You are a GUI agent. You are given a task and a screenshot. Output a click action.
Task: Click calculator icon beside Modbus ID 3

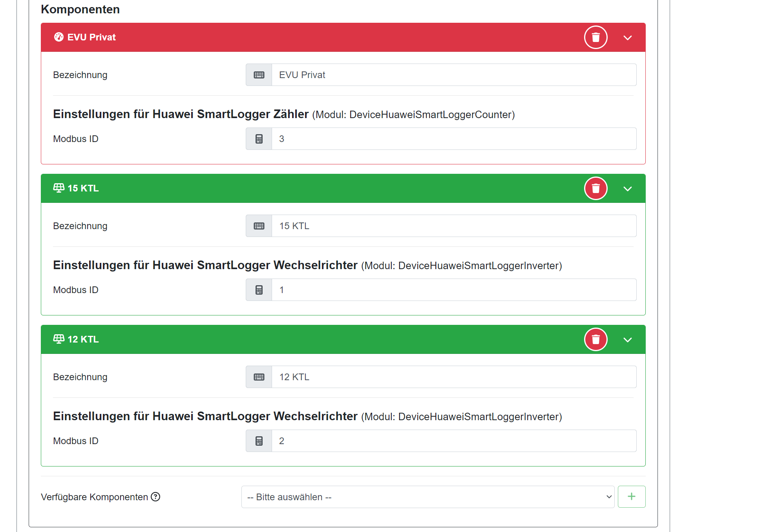[x=259, y=139]
